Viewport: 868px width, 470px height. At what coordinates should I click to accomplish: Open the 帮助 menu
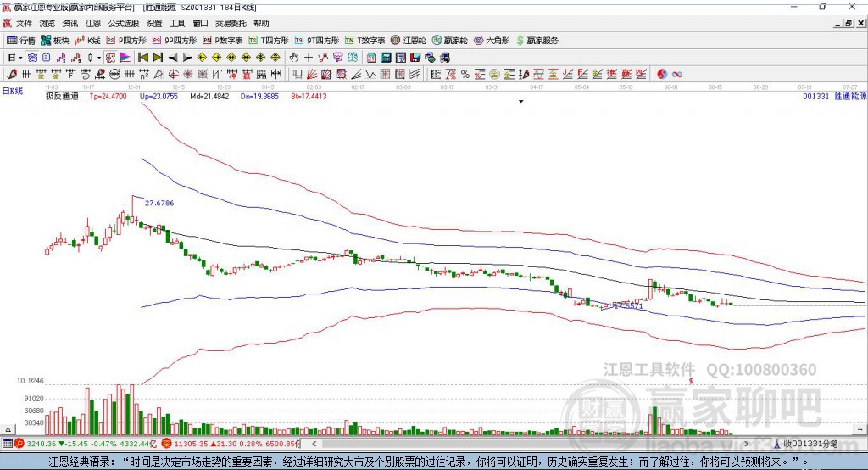tap(261, 23)
